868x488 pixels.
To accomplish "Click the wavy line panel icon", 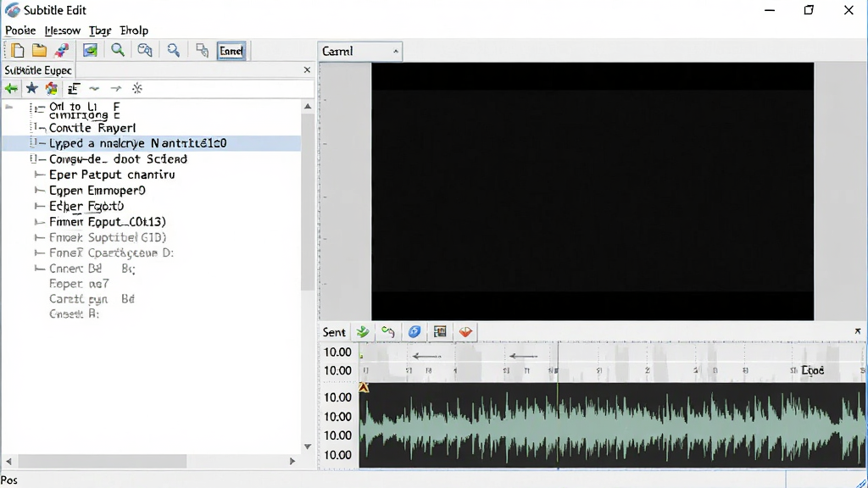I will (94, 88).
